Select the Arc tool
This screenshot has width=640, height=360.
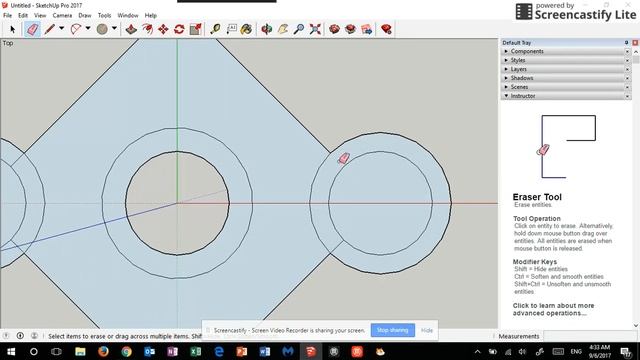tap(76, 29)
